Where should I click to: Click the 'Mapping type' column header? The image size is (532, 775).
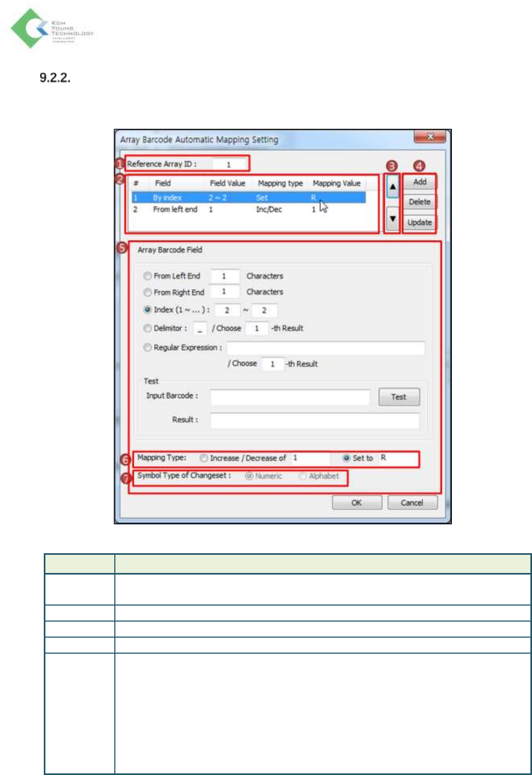click(280, 183)
